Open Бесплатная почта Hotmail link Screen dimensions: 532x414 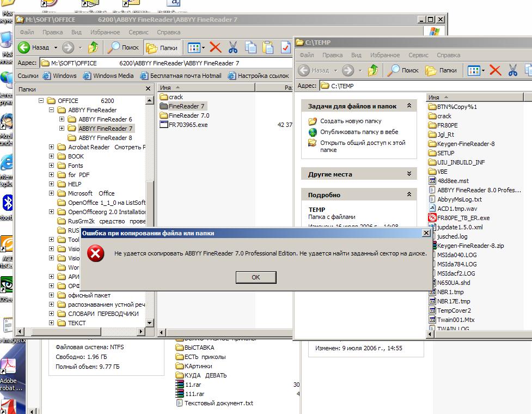[180, 76]
